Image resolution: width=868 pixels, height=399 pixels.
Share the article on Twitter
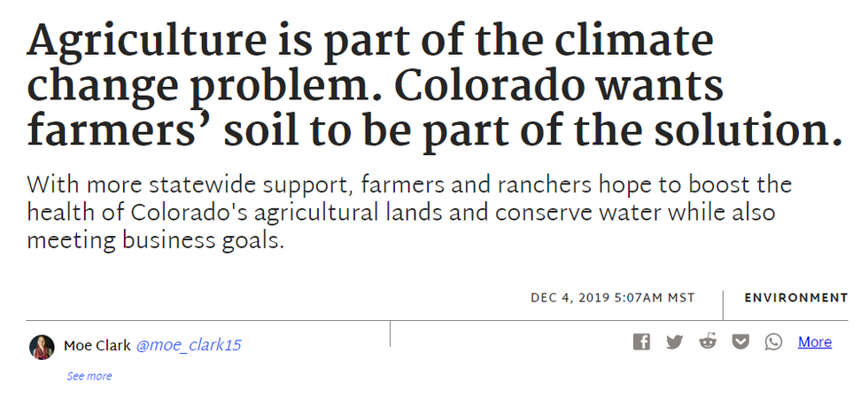[x=675, y=342]
